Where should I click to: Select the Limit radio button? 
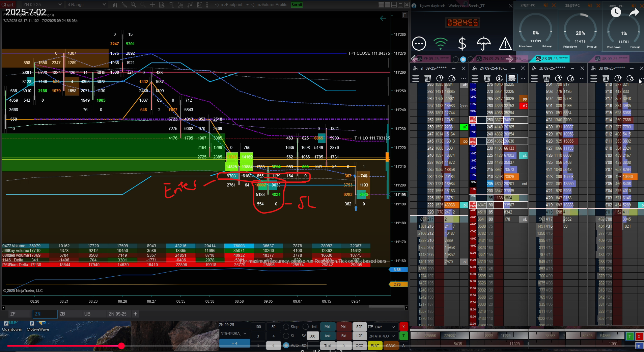306,327
